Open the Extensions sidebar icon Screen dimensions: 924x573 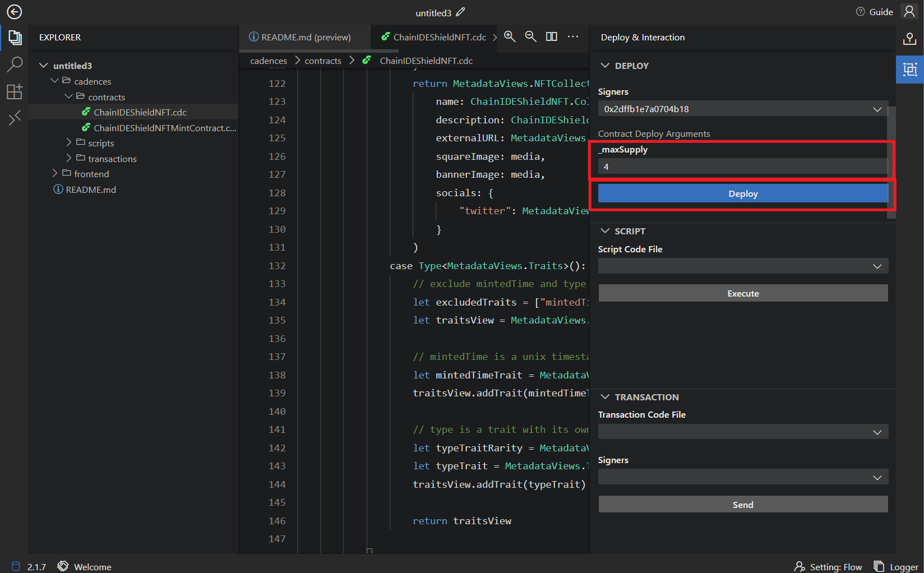coord(15,91)
